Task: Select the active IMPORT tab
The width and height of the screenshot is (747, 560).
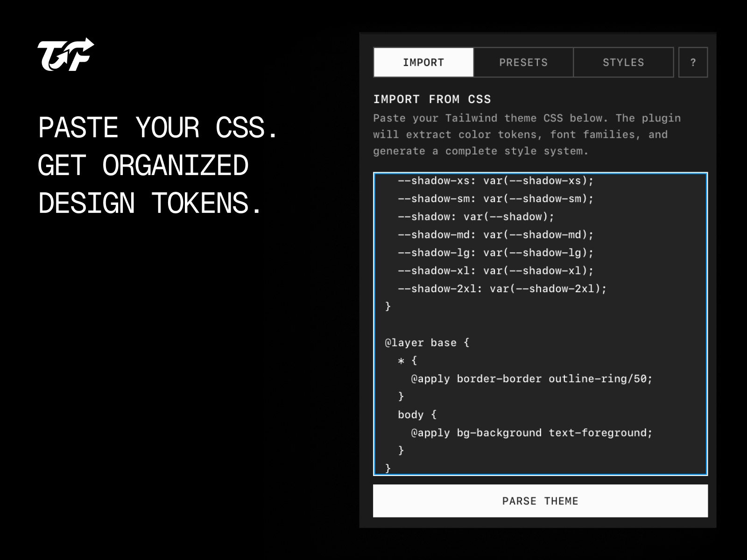Action: pos(423,62)
